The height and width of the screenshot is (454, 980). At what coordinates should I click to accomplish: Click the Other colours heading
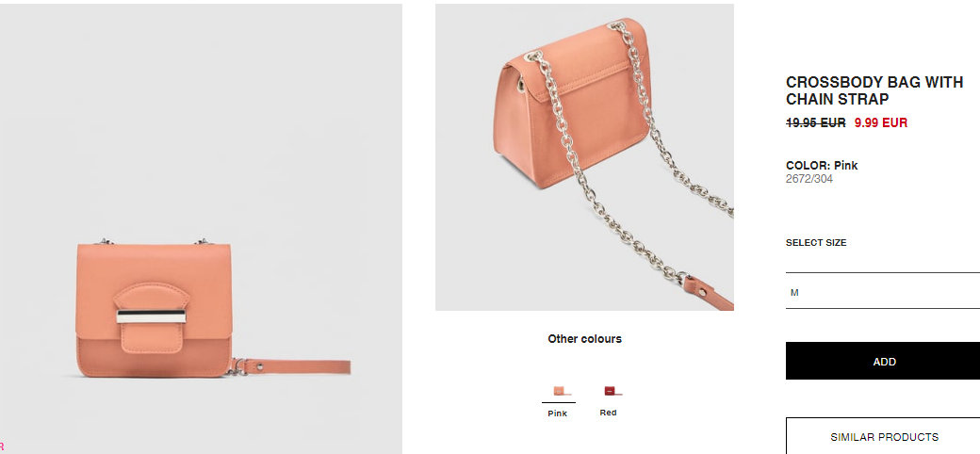[585, 339]
